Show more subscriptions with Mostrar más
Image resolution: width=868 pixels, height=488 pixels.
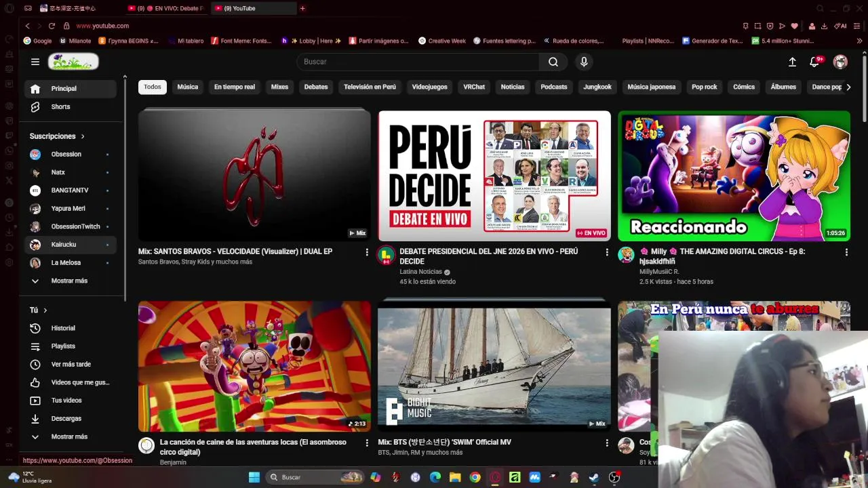coord(71,281)
